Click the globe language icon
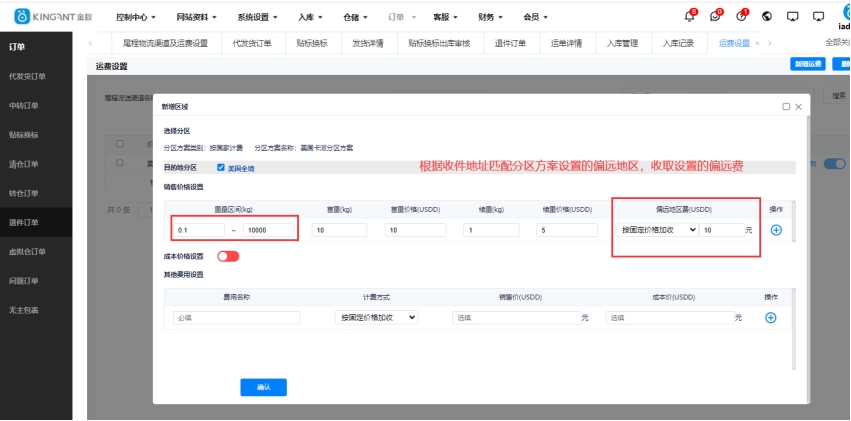851x421 pixels. click(767, 17)
